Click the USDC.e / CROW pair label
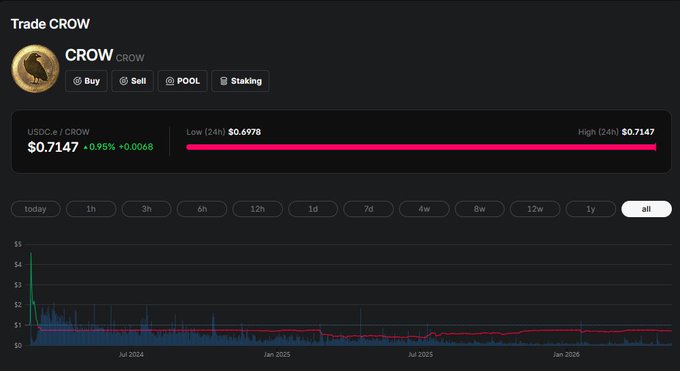This screenshot has width=680, height=371. [59, 132]
